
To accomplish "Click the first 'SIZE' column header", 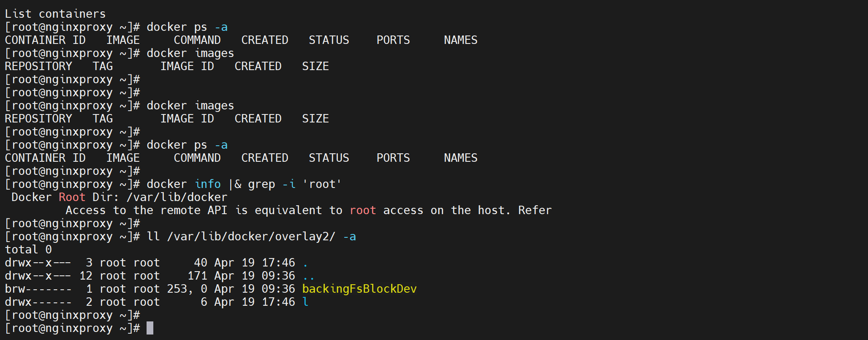I will pos(315,66).
